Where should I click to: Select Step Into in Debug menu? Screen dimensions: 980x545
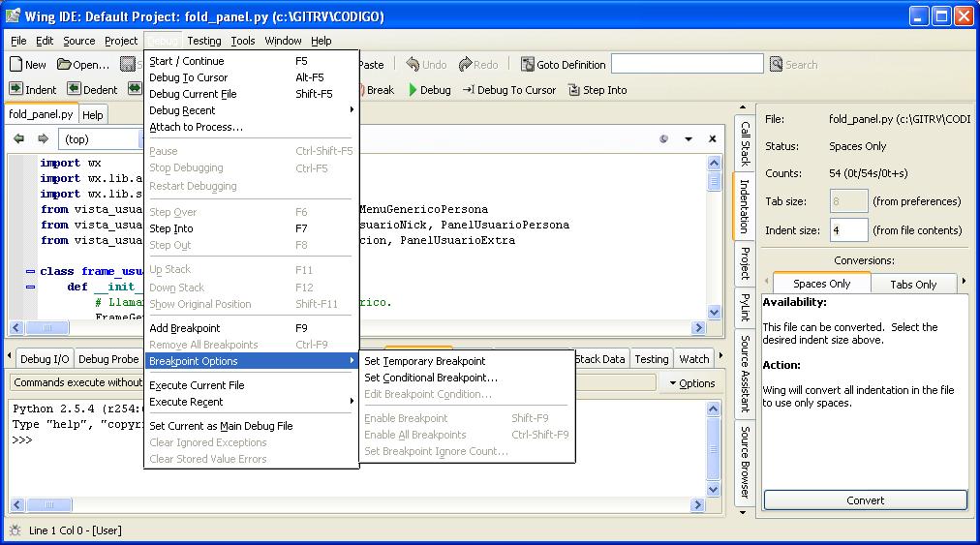251,228
